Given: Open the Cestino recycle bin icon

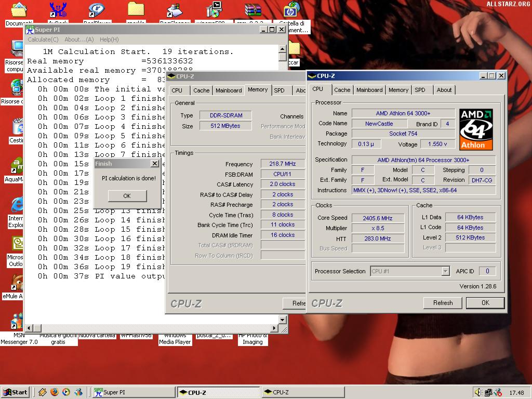Looking at the screenshot, I should pos(17,127).
